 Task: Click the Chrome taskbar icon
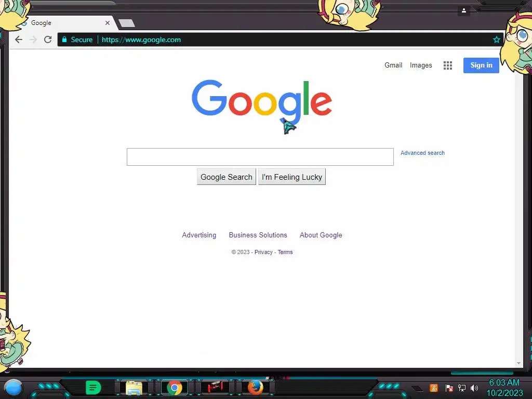pos(175,388)
